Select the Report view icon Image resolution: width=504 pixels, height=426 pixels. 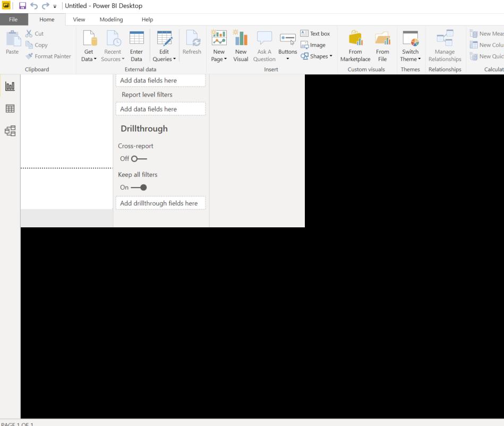click(x=10, y=86)
